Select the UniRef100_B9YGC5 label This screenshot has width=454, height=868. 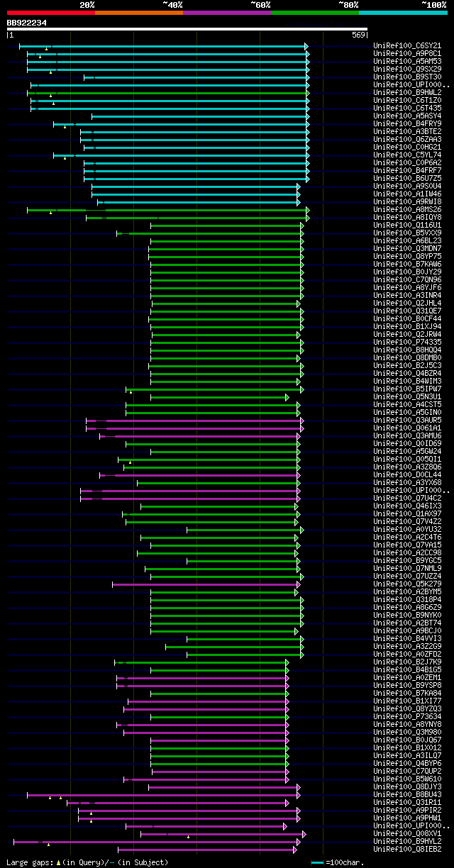407,561
